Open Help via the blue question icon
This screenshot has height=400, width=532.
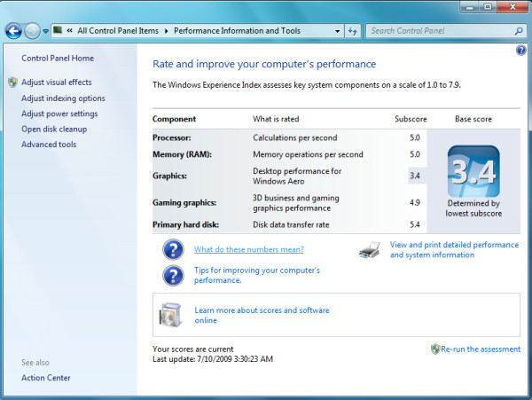click(520, 51)
